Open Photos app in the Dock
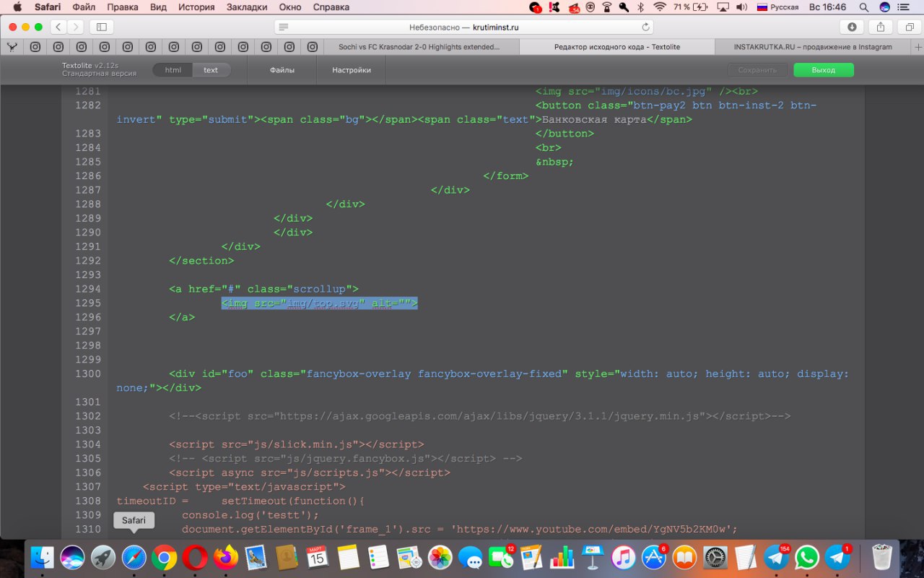Viewport: 924px width, 578px height. (440, 557)
